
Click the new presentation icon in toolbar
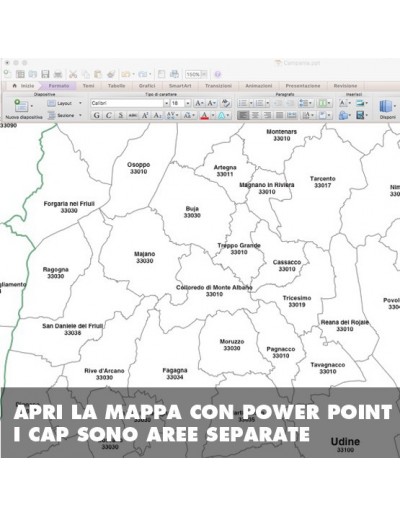point(7,74)
